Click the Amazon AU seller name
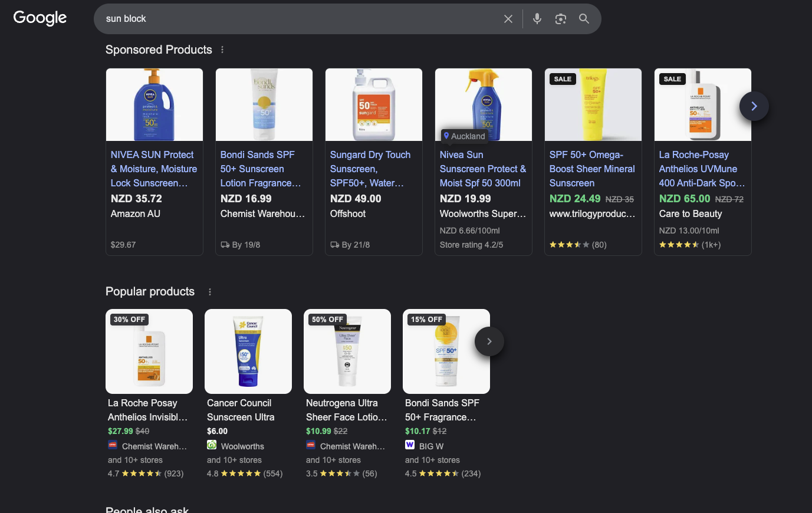 136,213
